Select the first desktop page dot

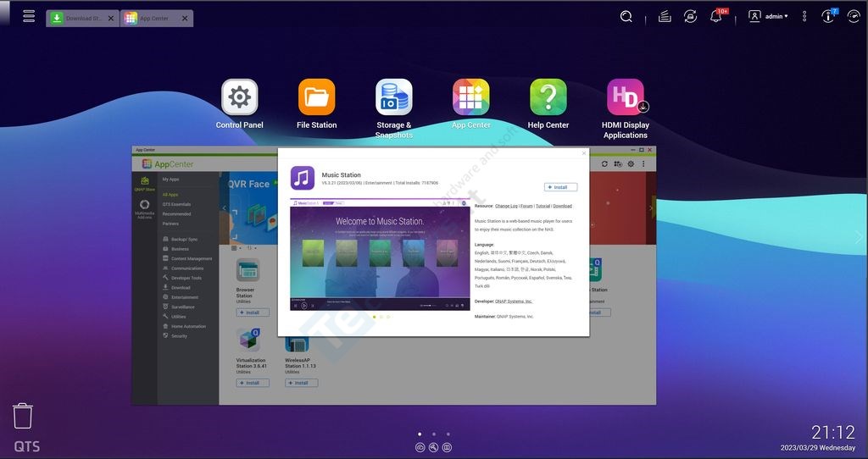(420, 434)
